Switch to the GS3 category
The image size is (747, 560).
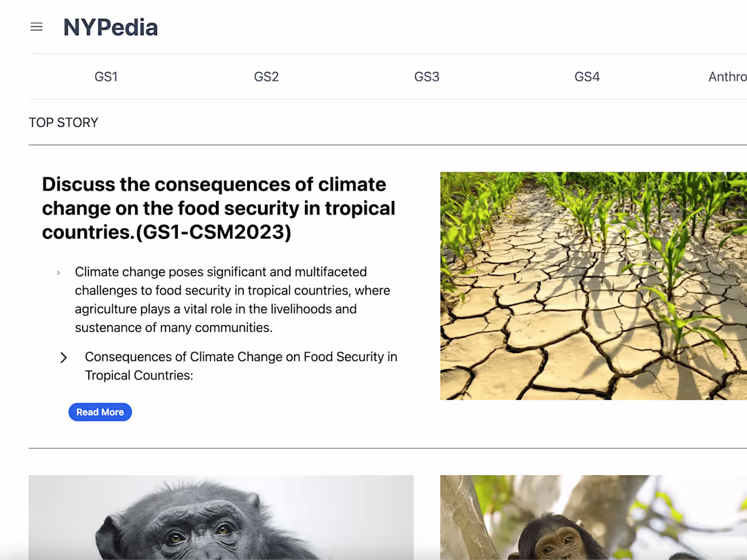click(426, 77)
